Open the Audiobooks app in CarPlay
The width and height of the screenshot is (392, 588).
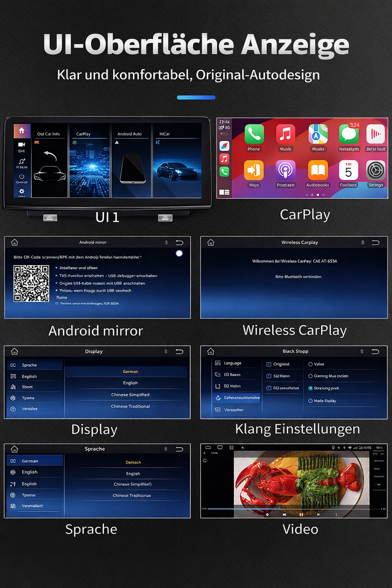pyautogui.click(x=318, y=170)
